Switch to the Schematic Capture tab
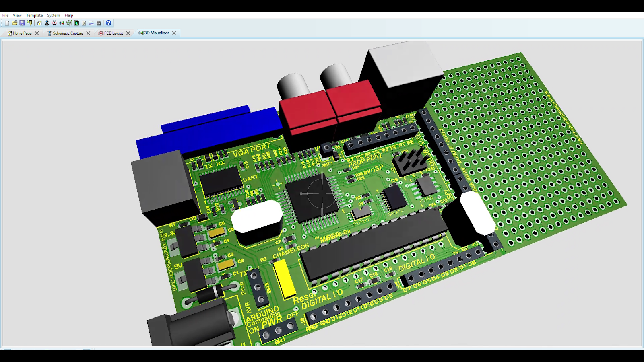 (x=68, y=33)
